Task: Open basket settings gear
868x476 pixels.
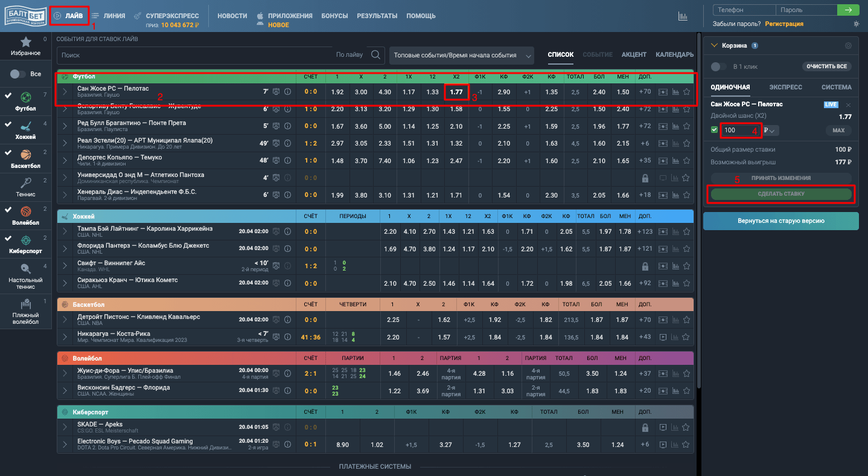Action: pos(848,46)
